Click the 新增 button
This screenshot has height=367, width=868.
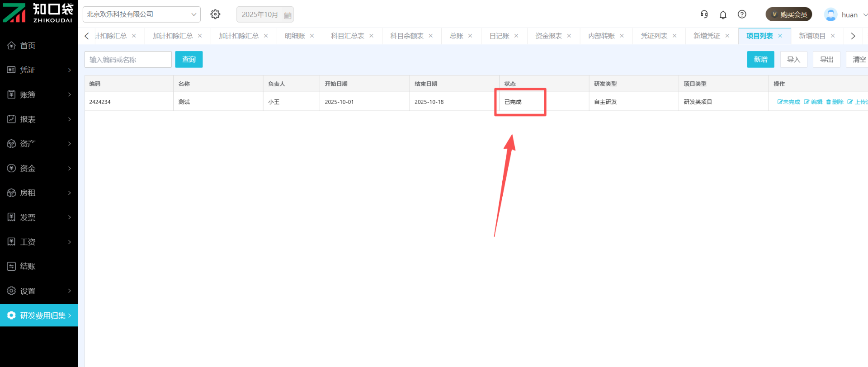coord(760,60)
